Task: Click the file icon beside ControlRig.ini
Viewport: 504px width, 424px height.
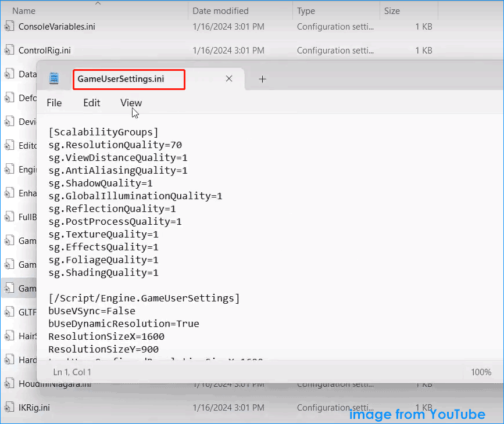Action: click(x=9, y=50)
